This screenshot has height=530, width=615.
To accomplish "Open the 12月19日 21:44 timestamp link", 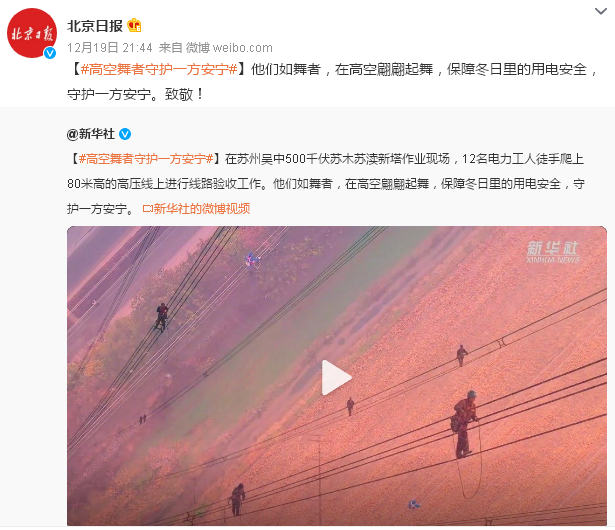I will [x=110, y=48].
